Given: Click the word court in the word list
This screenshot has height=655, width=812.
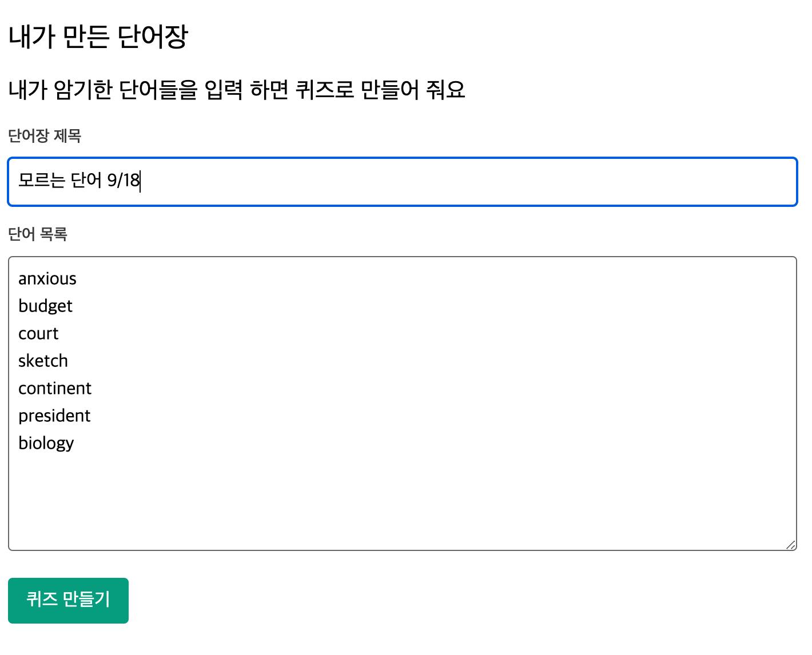Looking at the screenshot, I should [38, 334].
